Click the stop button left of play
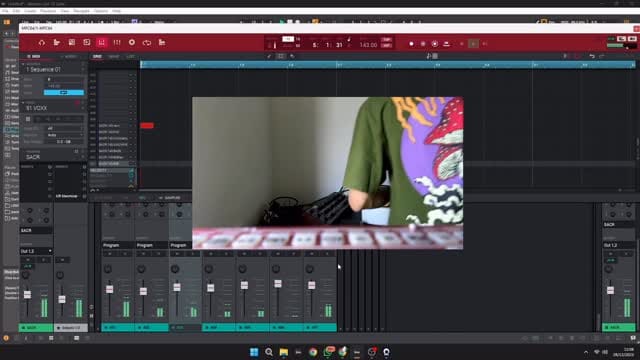 tap(462, 44)
